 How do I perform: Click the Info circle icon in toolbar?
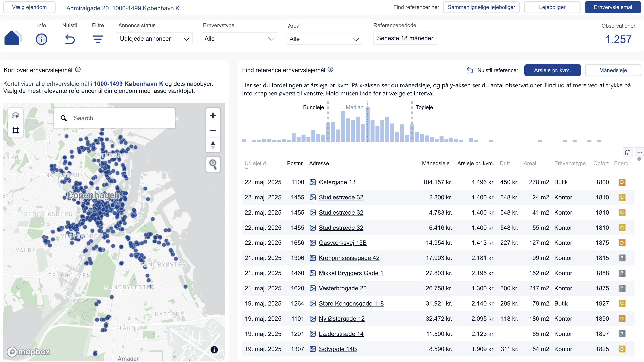point(41,39)
